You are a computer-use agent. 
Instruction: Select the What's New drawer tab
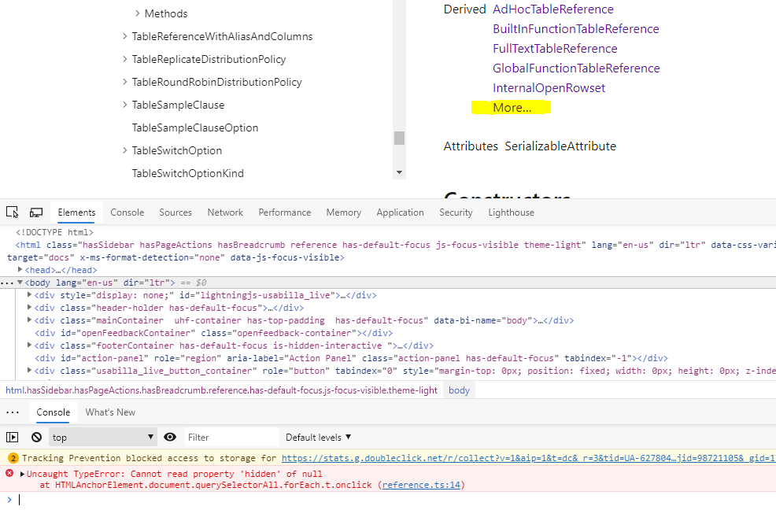[x=110, y=412]
